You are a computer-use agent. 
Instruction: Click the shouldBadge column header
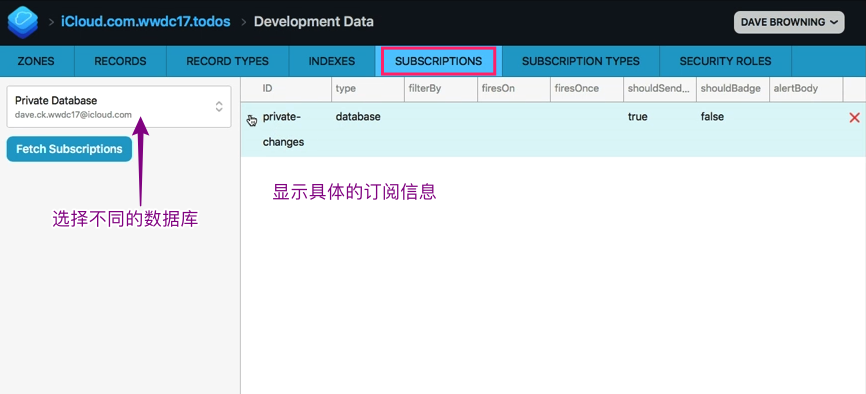pos(732,88)
